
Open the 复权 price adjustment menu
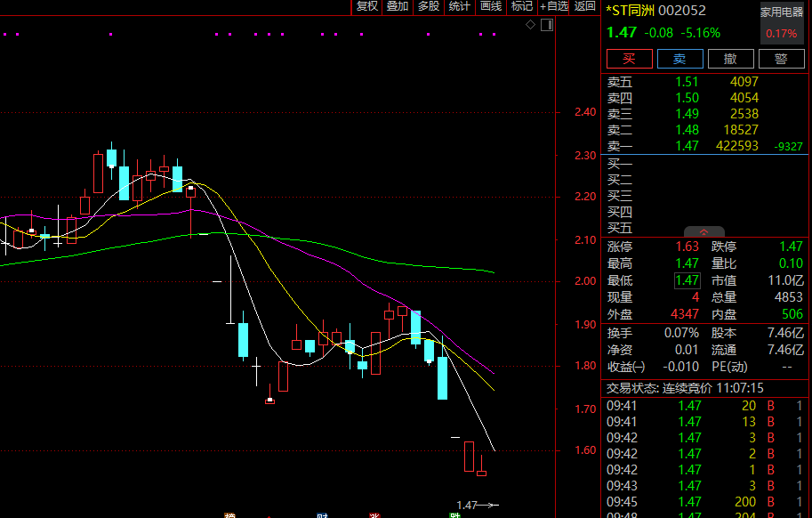tap(367, 6)
